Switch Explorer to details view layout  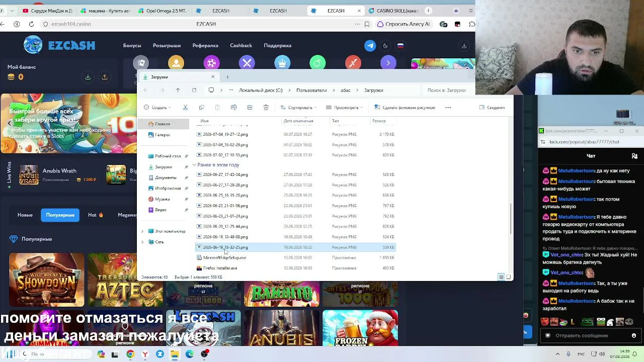point(501,277)
